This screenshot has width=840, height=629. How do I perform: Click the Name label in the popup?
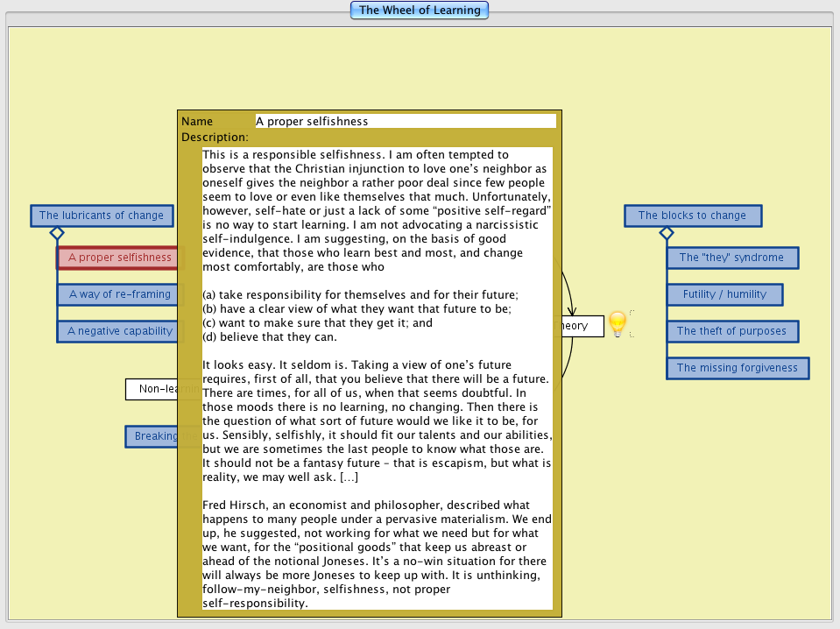coord(197,121)
